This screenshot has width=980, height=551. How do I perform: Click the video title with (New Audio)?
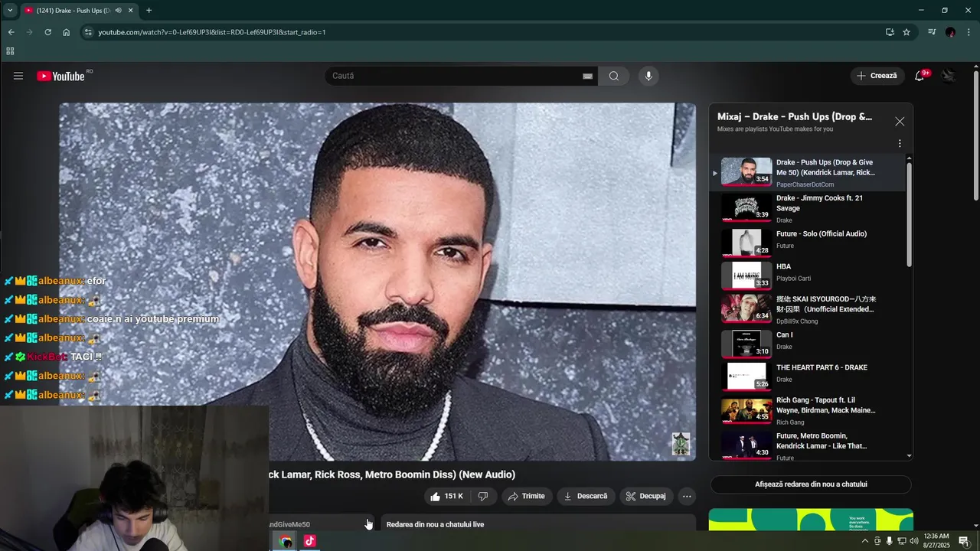(x=391, y=474)
